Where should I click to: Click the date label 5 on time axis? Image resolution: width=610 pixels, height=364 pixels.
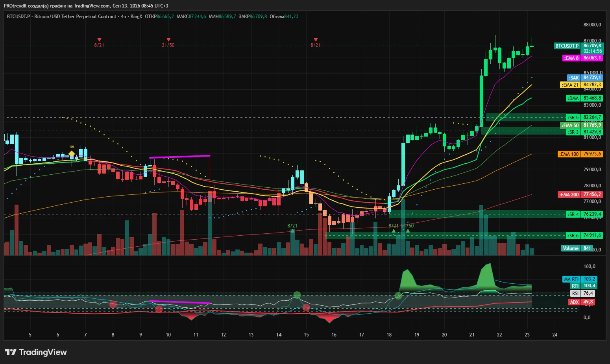point(30,335)
